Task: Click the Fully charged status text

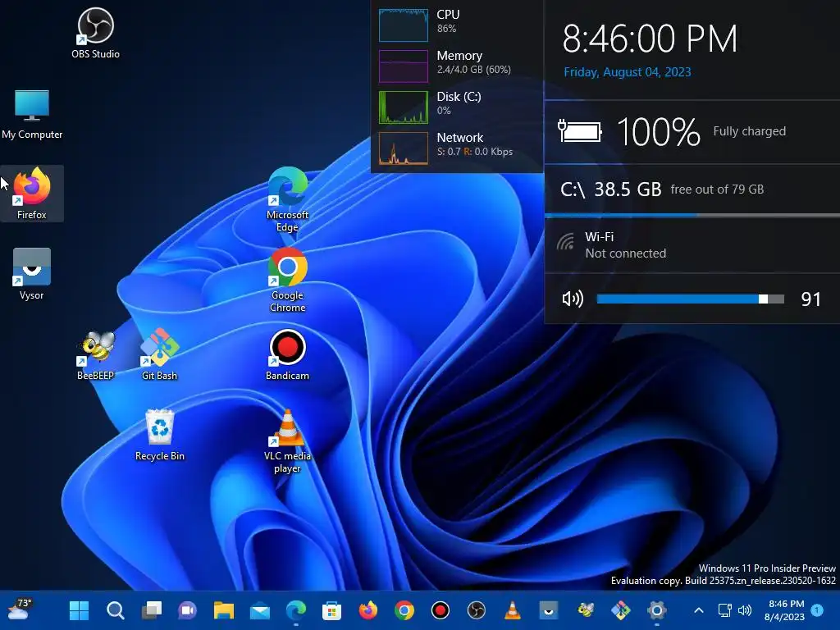Action: click(750, 131)
